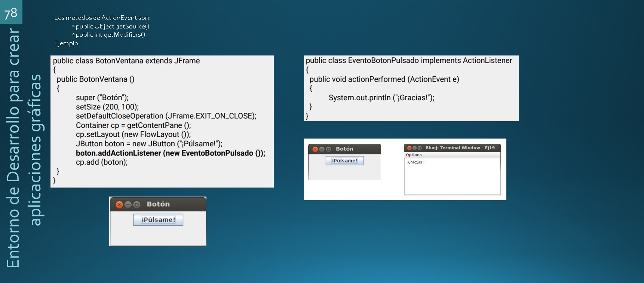The height and width of the screenshot is (283, 644).
Task: Click the bold boton.addActionListener code line
Action: (x=170, y=153)
